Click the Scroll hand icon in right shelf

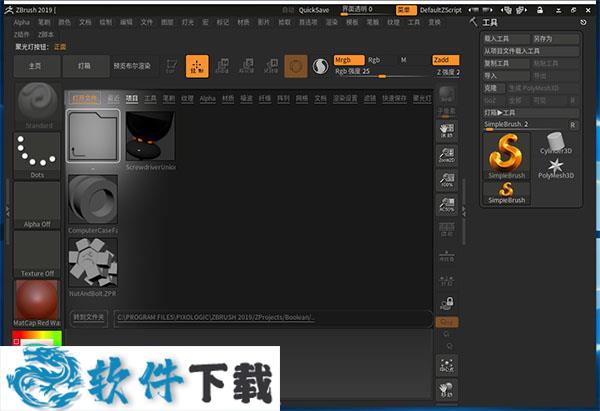pyautogui.click(x=447, y=131)
